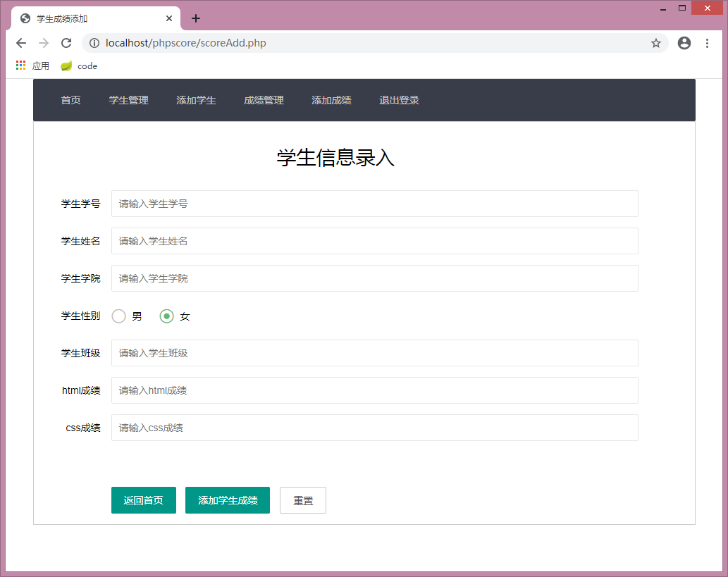Click the reload page icon
Image resolution: width=728 pixels, height=577 pixels.
pyautogui.click(x=66, y=43)
